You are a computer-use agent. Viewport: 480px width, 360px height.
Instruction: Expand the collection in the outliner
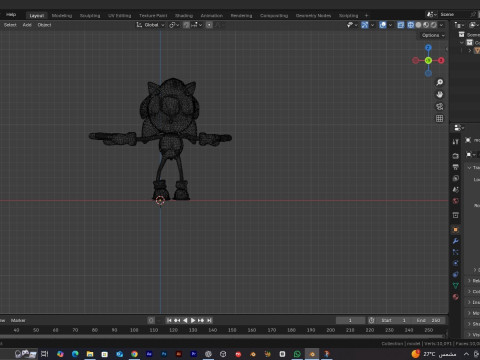(462, 43)
